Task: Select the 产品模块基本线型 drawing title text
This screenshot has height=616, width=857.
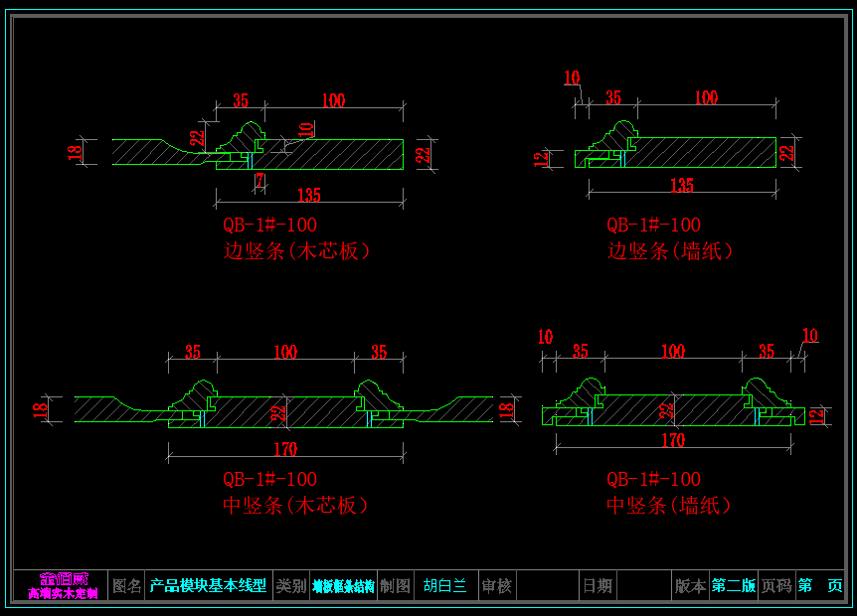Action: click(208, 586)
